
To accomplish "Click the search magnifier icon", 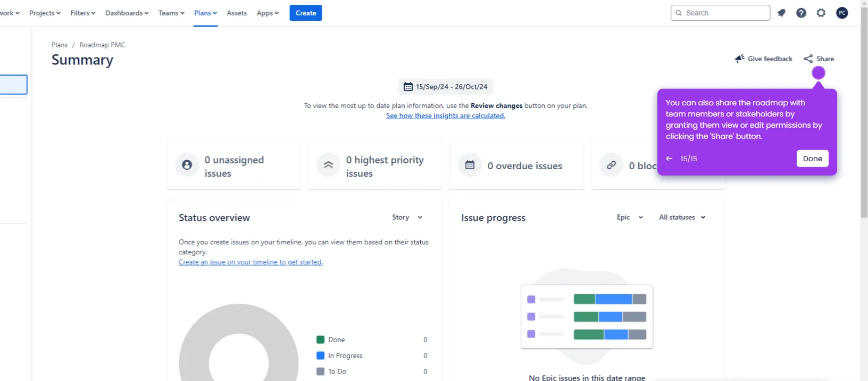I will 679,13.
